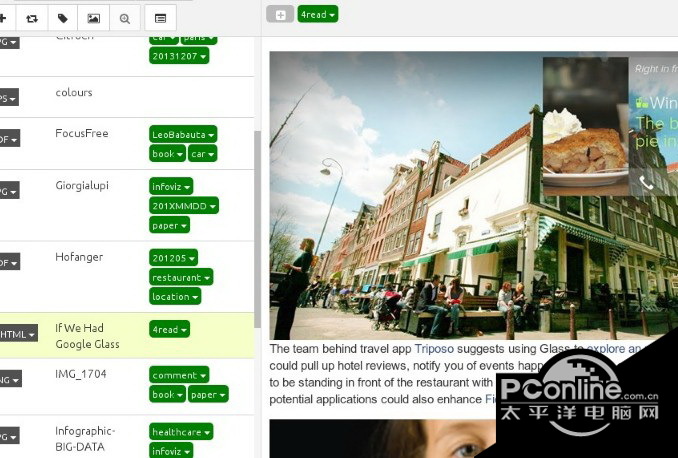Open the book tag on IMG_1704 row
Viewport: 678px width, 458px height.
167,394
